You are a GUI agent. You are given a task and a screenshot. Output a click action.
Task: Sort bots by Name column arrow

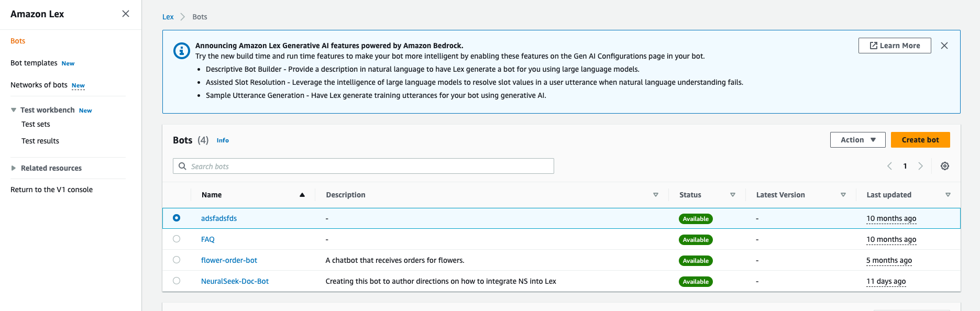coord(302,195)
